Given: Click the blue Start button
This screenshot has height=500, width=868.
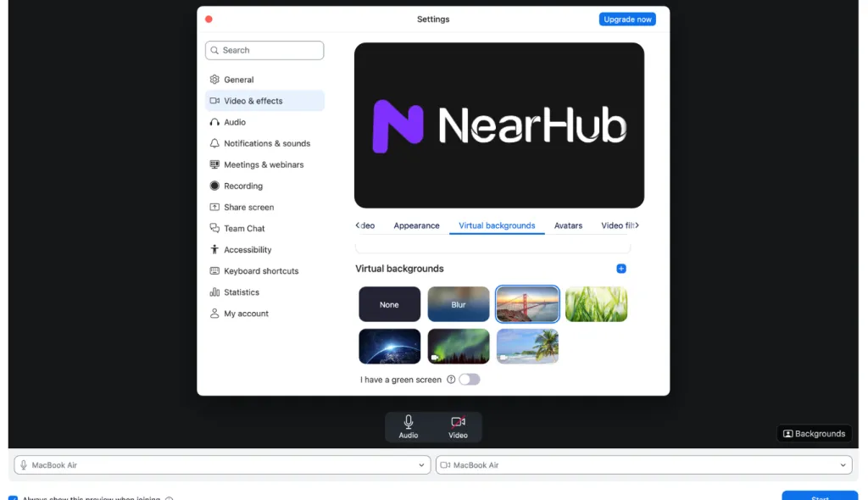Looking at the screenshot, I should coord(820,496).
